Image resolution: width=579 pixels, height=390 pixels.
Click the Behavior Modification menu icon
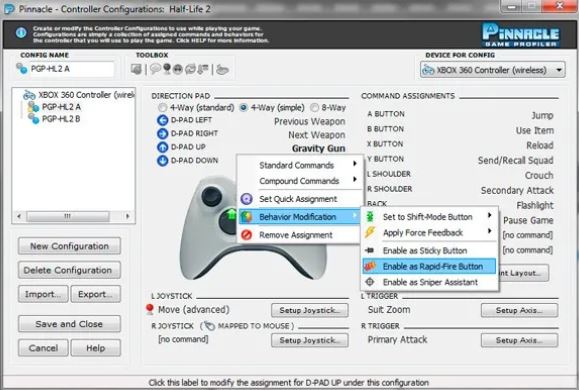[x=247, y=217]
